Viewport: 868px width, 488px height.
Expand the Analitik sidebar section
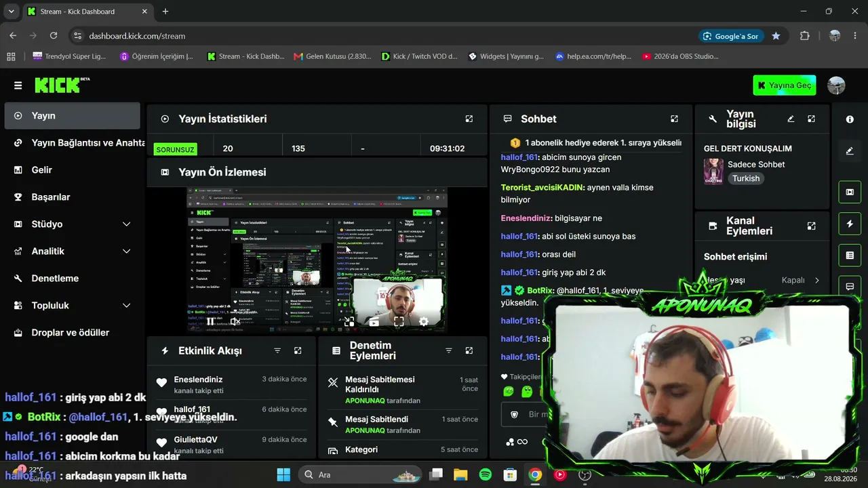click(x=126, y=251)
